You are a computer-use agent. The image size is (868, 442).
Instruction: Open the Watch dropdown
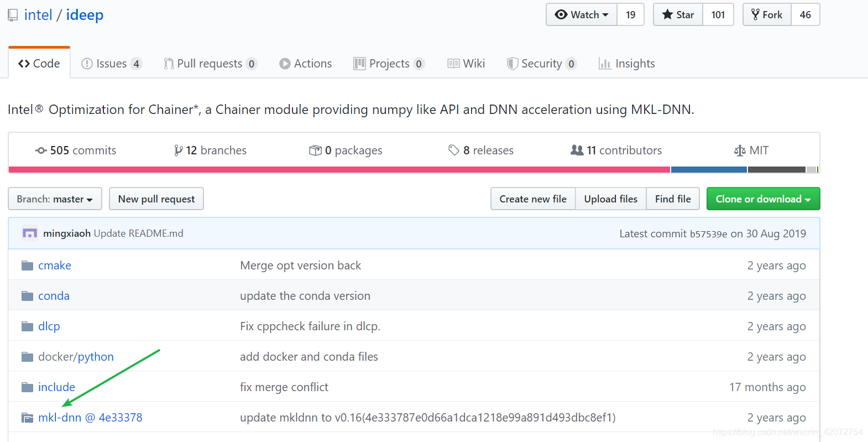click(x=582, y=15)
